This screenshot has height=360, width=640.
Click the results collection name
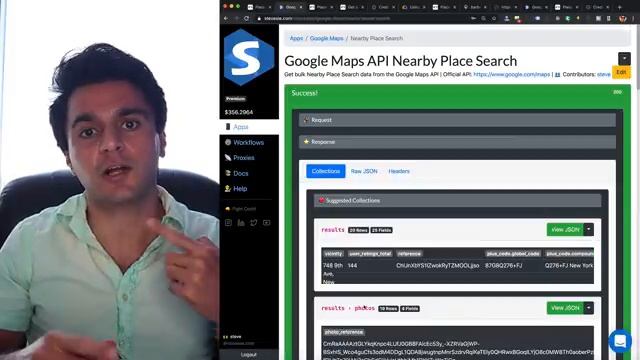pyautogui.click(x=333, y=230)
